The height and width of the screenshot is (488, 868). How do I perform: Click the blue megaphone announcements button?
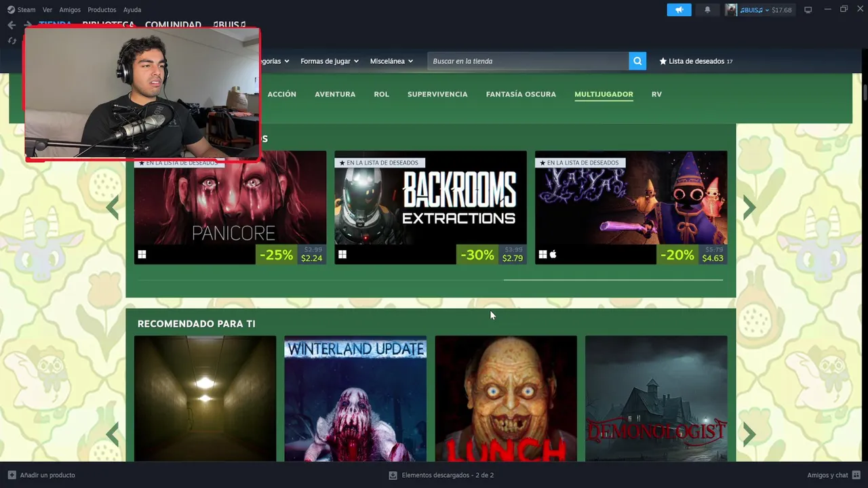[679, 9]
